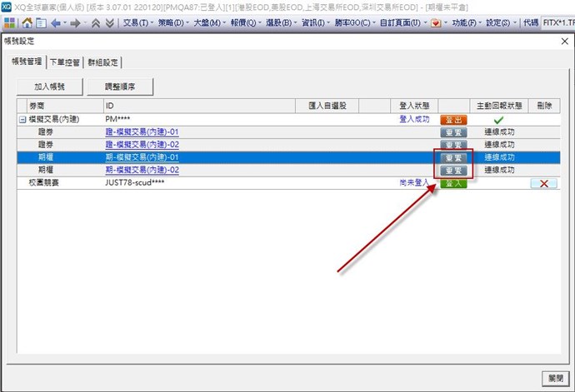This screenshot has height=392, width=575.
Task: Switch to the 群組設定 tab
Action: pos(105,62)
